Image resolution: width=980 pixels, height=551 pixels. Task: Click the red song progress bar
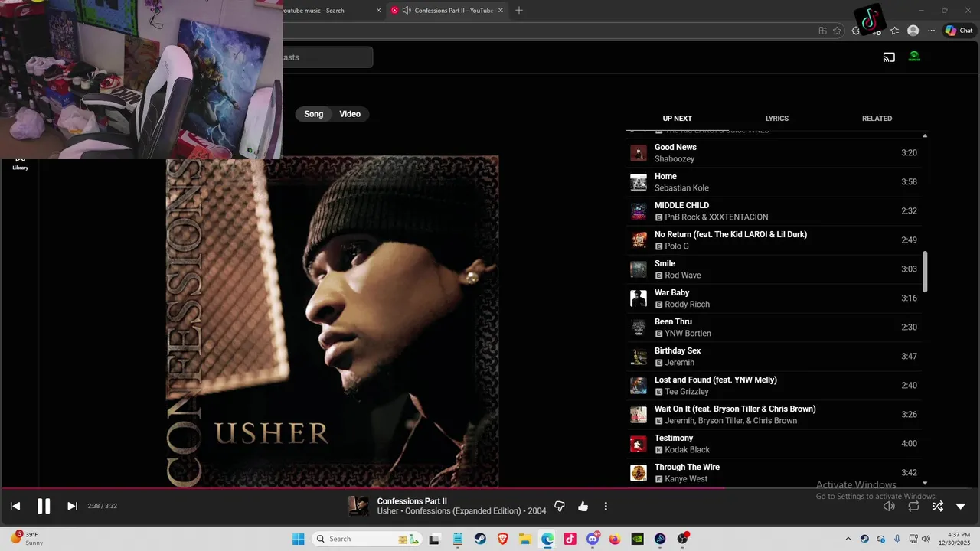(364, 487)
